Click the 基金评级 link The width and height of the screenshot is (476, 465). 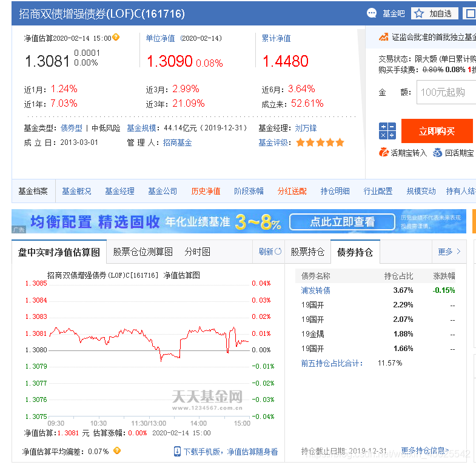pyautogui.click(x=273, y=142)
